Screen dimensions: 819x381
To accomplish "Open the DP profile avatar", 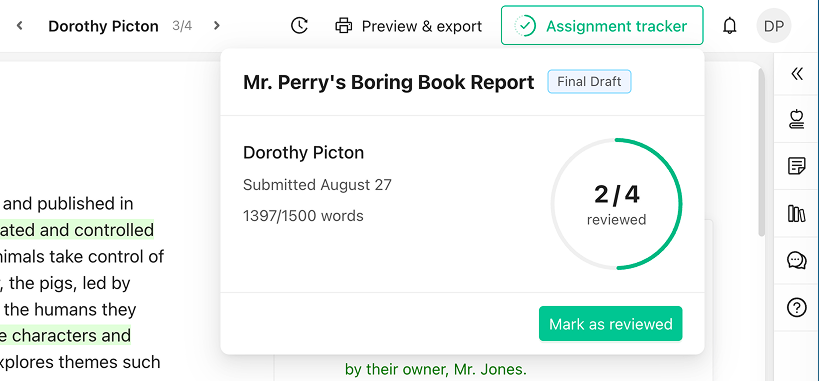I will [774, 25].
